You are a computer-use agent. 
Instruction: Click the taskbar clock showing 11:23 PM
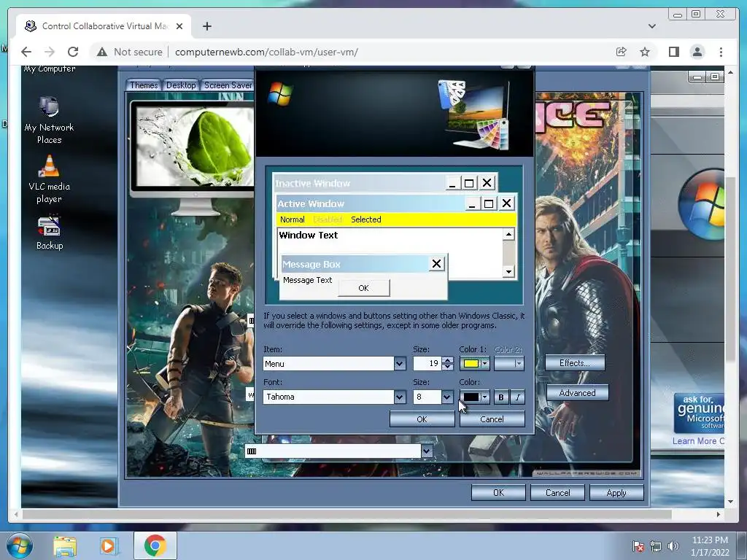tap(710, 546)
